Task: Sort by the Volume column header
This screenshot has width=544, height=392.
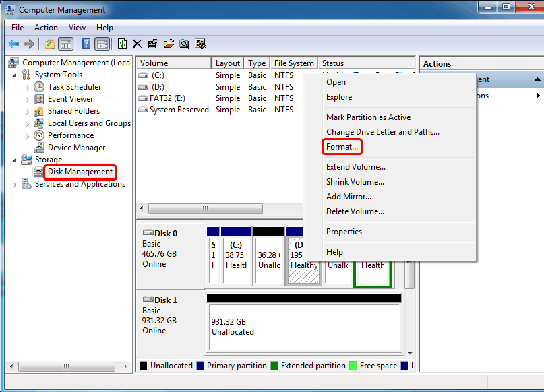Action: coord(174,63)
